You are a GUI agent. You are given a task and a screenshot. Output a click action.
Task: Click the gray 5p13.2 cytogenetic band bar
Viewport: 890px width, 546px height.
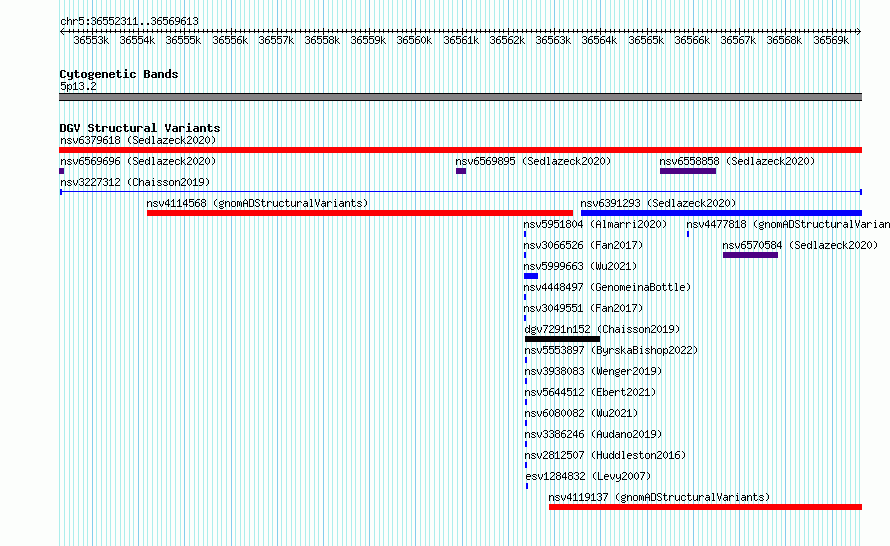coord(460,97)
